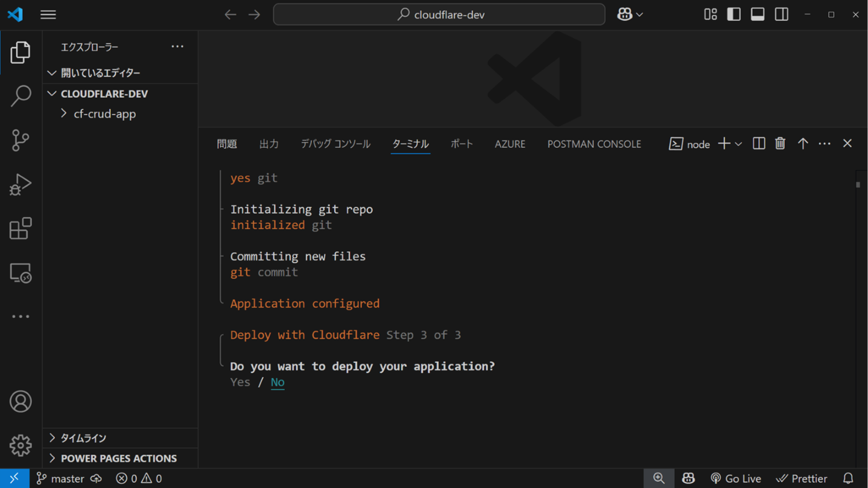Expand the POWER PAGES ACTIONS section

(120, 458)
